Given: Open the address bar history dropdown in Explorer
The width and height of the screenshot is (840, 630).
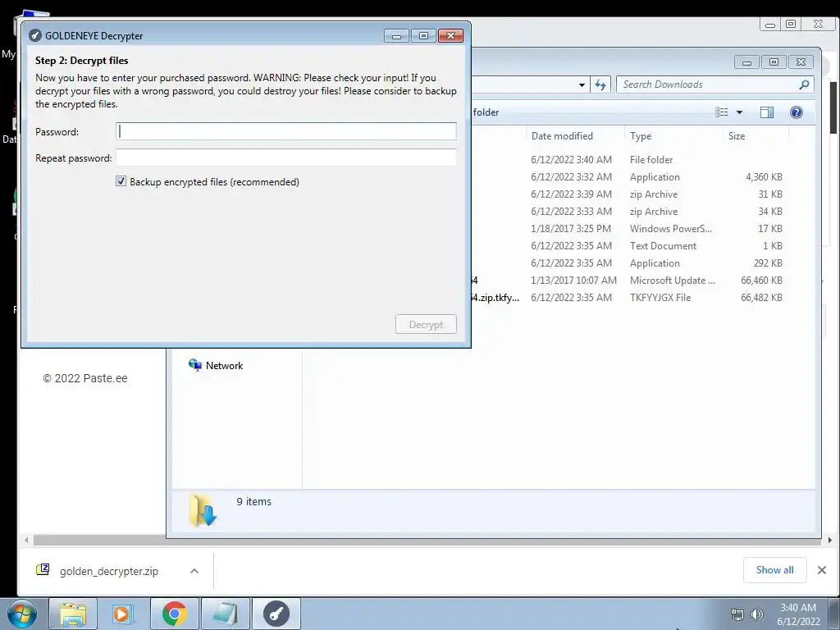Looking at the screenshot, I should (582, 84).
